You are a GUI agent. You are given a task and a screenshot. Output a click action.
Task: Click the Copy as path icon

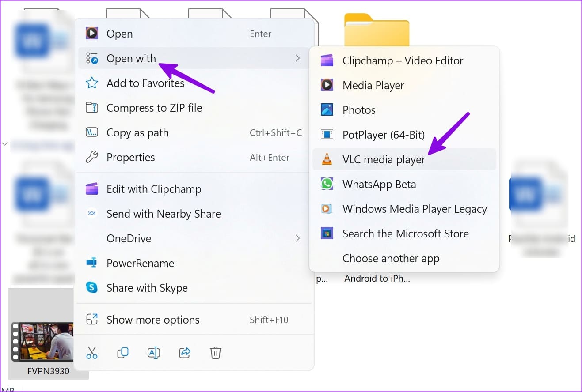pos(91,132)
